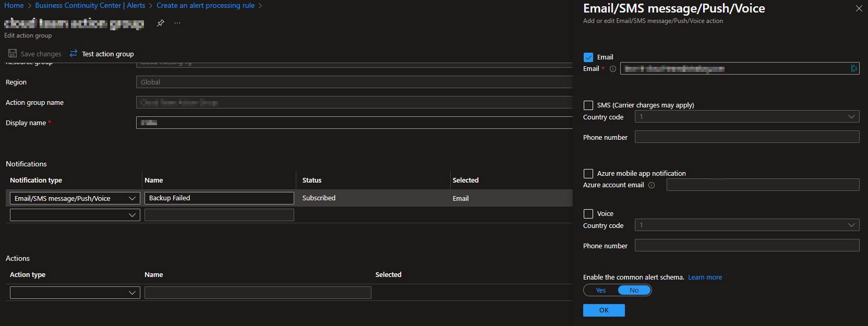Open the empty notification type dropdown
868x326 pixels.
pos(75,215)
